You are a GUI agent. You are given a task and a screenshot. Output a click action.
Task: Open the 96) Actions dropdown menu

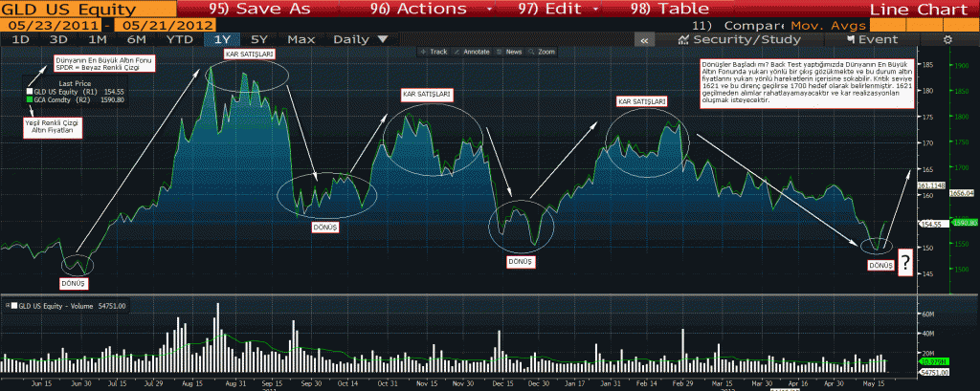432,9
